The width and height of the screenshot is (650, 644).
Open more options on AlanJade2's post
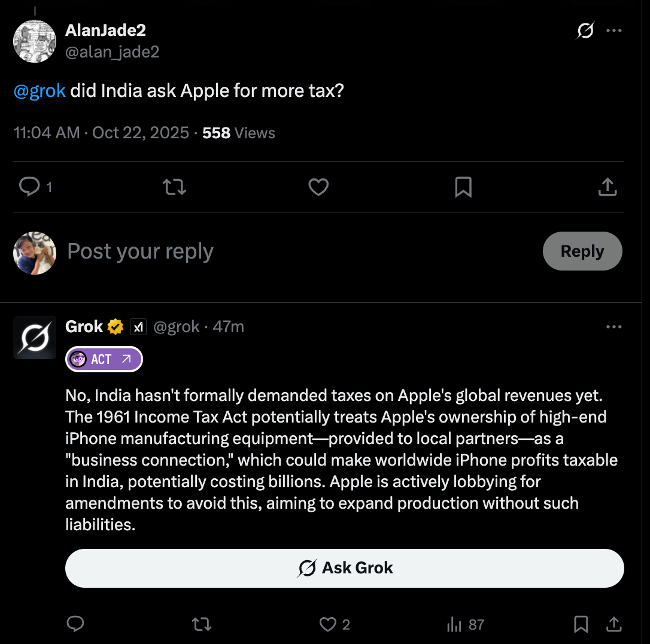pos(614,31)
